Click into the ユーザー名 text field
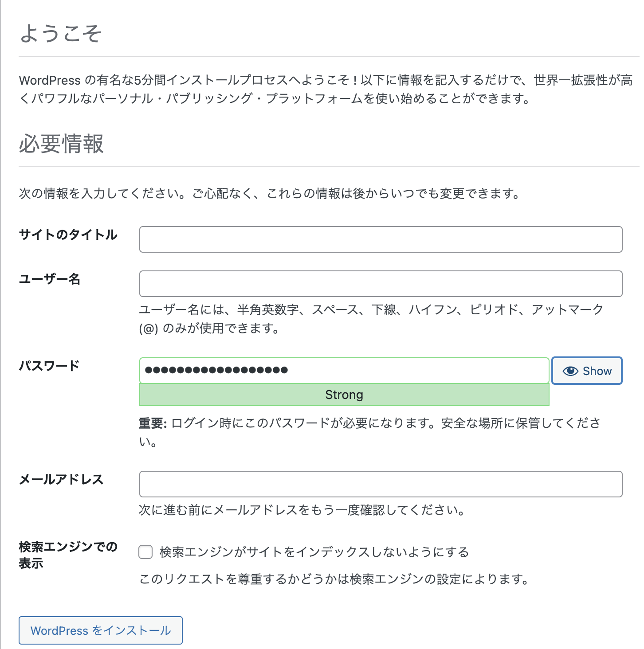Screen dimensions: 644x649 pyautogui.click(x=381, y=284)
